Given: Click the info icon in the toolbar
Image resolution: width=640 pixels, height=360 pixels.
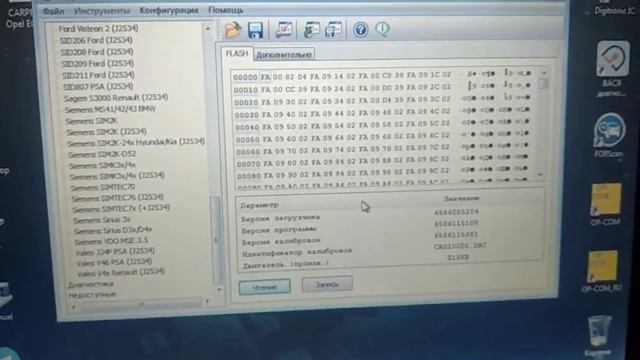Looking at the screenshot, I should click(x=382, y=29).
